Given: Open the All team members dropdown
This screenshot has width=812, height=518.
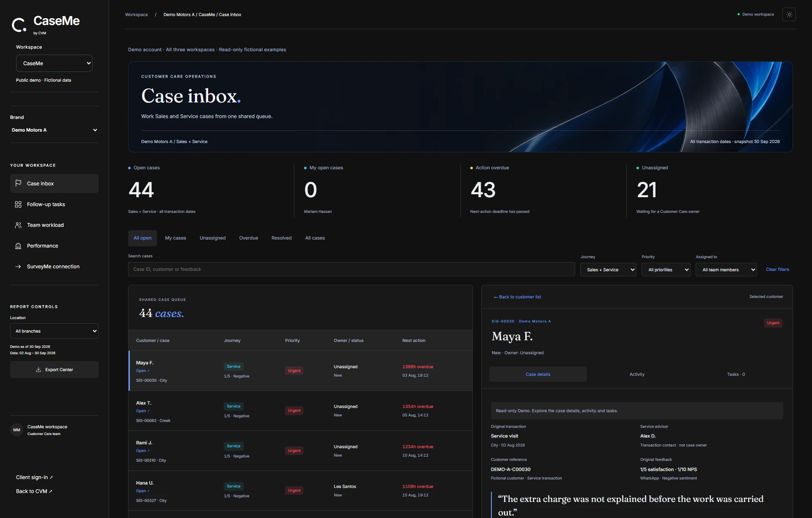Looking at the screenshot, I should tap(726, 270).
